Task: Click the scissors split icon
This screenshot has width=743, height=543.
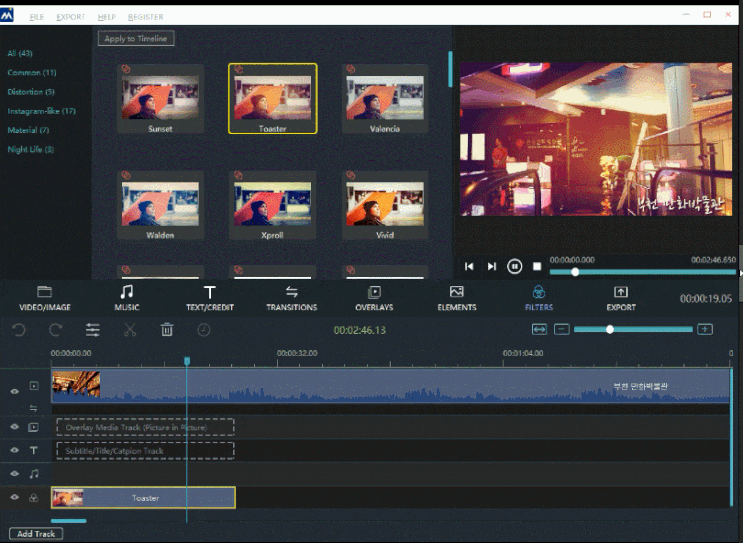Action: point(130,329)
